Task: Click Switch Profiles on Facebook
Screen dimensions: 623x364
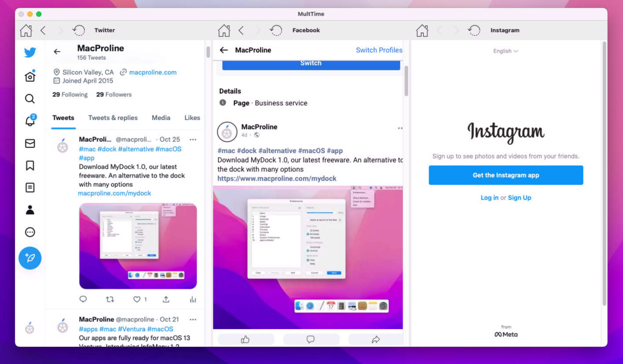Action: (x=379, y=50)
